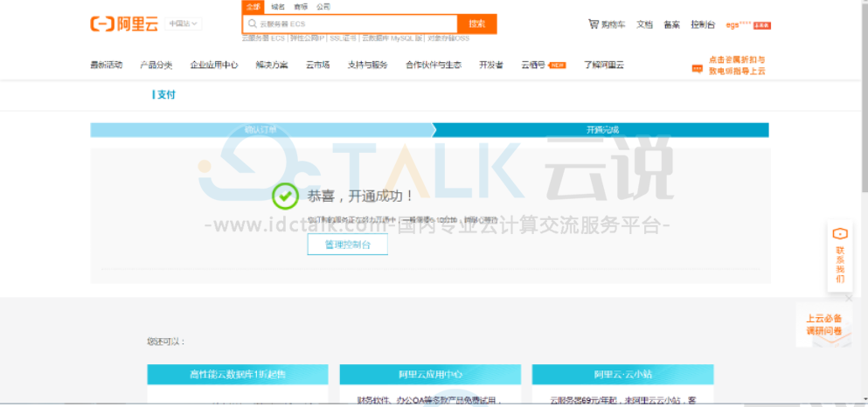Open the 上云必备调研问卷 survey banner
This screenshot has height=407, width=868.
point(823,325)
